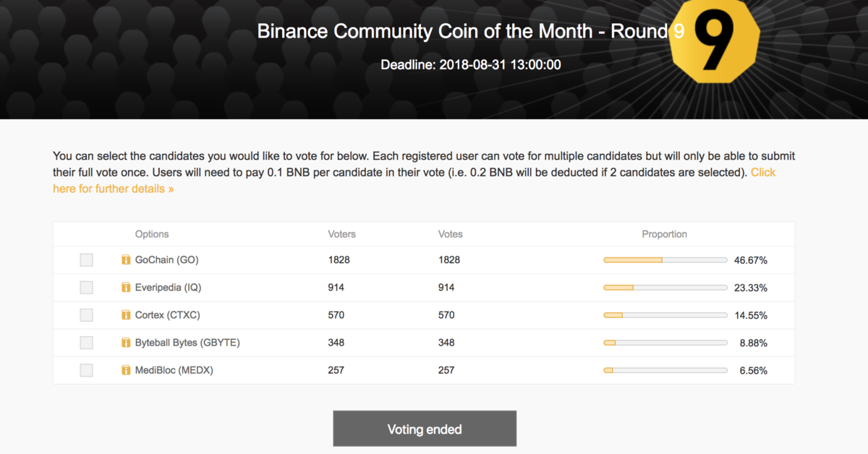Screen dimensions: 868x454
Task: Enable the Cortex (CTXC) checkbox
Action: (86, 314)
